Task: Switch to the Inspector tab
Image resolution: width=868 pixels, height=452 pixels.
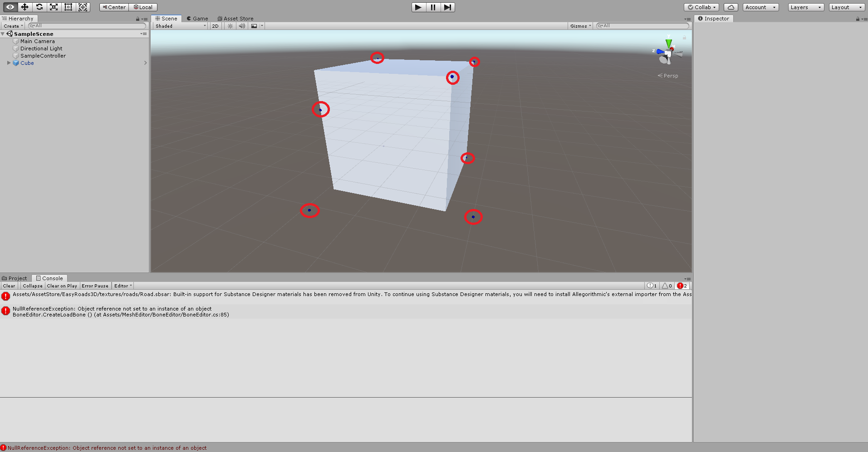Action: pyautogui.click(x=714, y=19)
